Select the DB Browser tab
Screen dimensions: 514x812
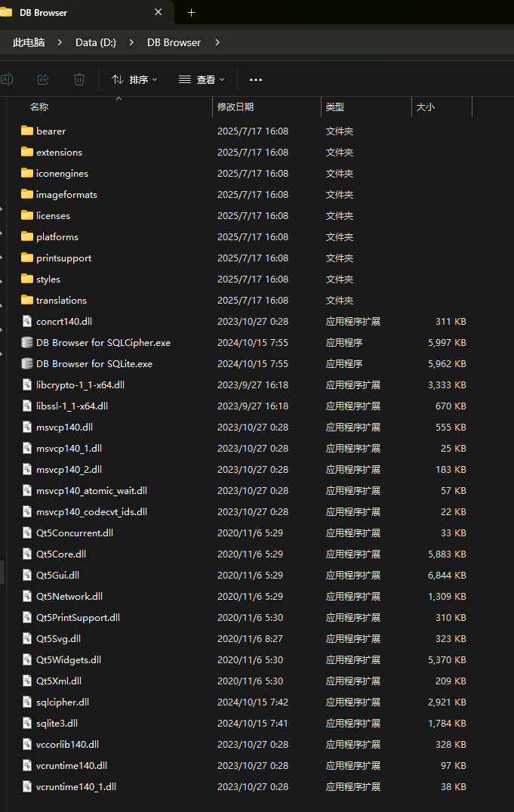click(x=85, y=12)
